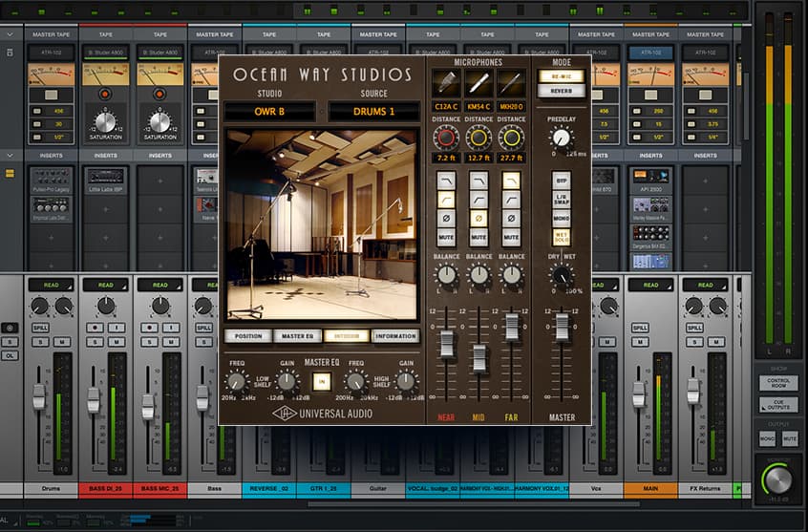Select the C12A near microphone image
The image size is (808, 532).
tap(446, 83)
